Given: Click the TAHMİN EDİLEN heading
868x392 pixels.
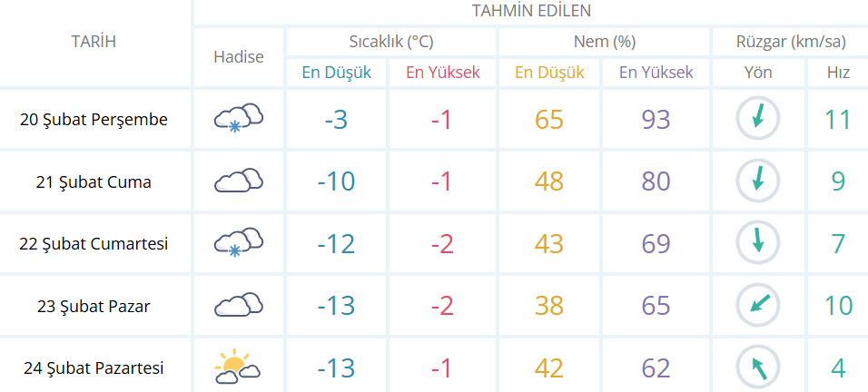Looking at the screenshot, I should coord(531,11).
